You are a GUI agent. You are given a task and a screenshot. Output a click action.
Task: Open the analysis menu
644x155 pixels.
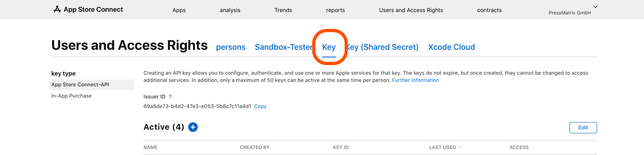coord(230,10)
